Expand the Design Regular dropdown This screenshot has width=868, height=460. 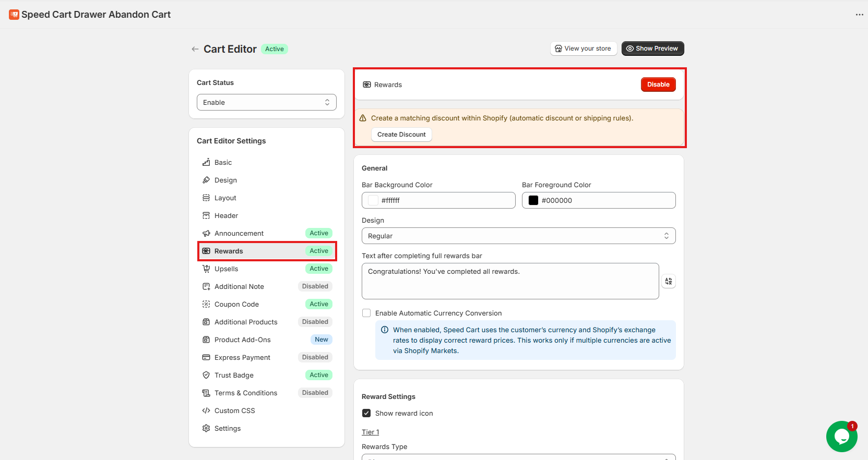pyautogui.click(x=518, y=236)
